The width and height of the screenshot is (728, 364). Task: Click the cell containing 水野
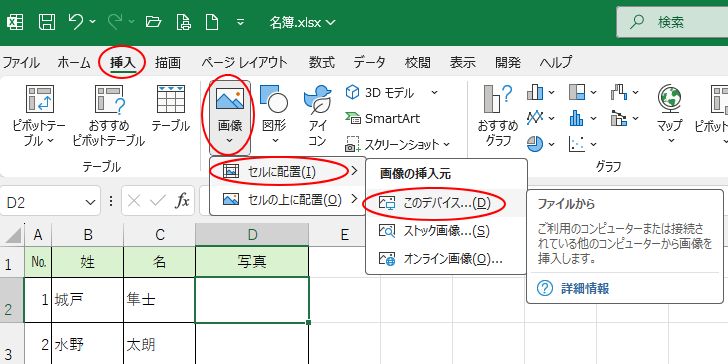point(88,344)
